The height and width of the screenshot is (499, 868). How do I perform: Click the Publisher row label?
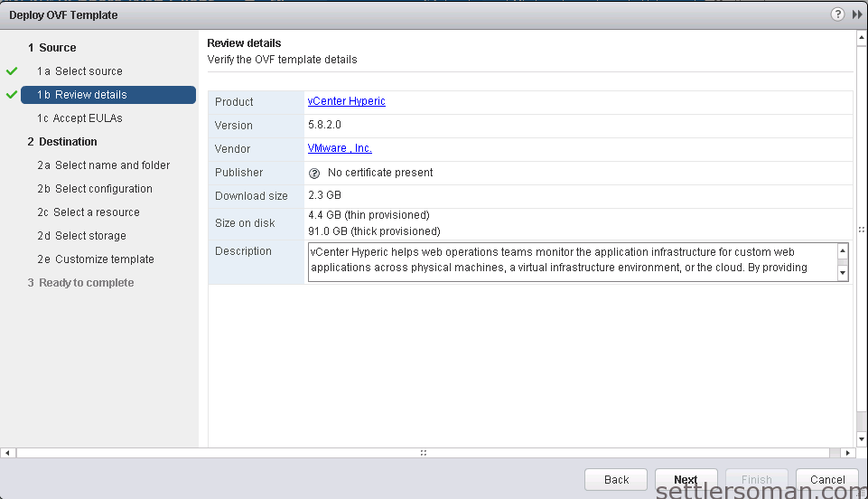click(238, 173)
